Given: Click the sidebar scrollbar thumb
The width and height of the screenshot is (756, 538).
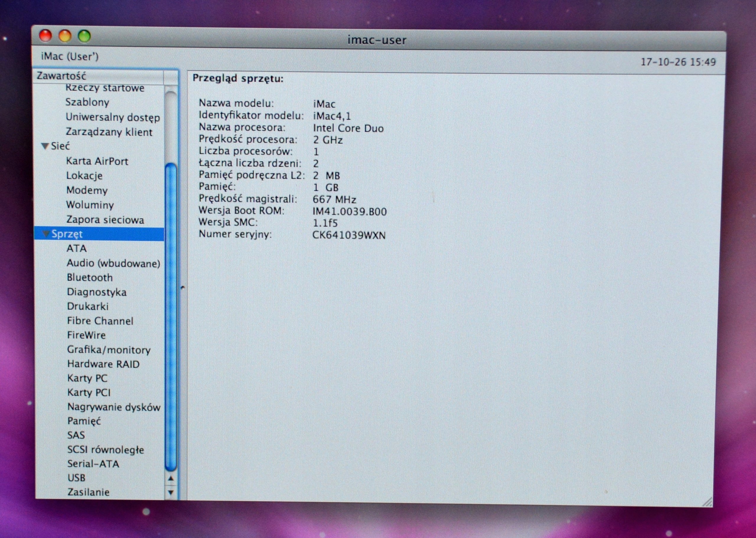Looking at the screenshot, I should point(171,317).
